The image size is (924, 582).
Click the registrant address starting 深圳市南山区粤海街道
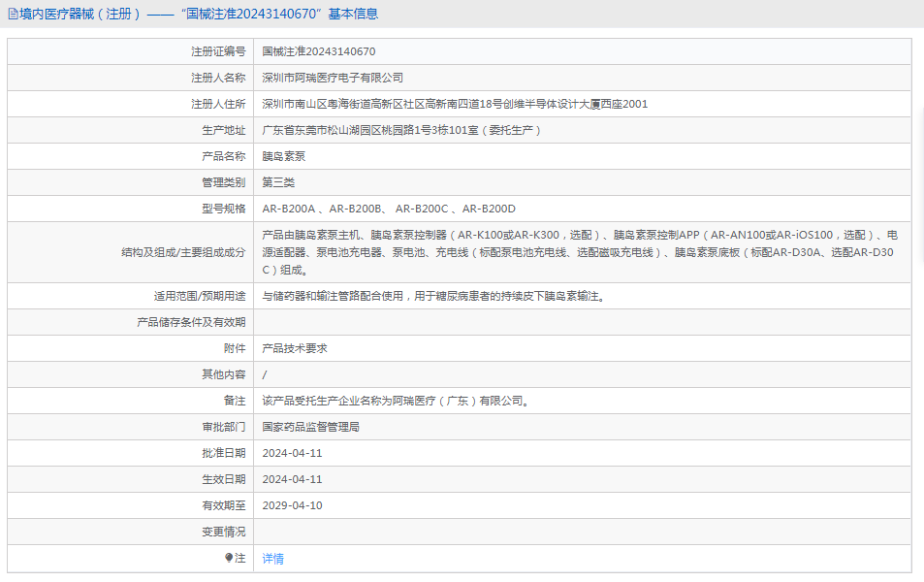455,105
